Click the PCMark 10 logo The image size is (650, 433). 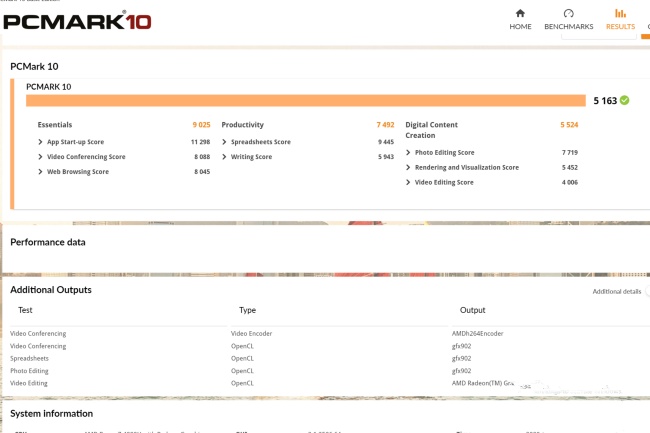[x=77, y=21]
